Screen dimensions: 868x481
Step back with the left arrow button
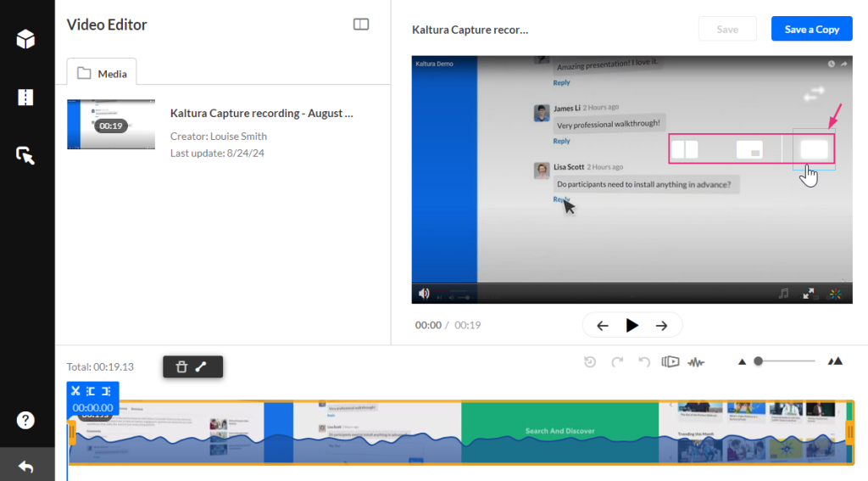pos(603,325)
